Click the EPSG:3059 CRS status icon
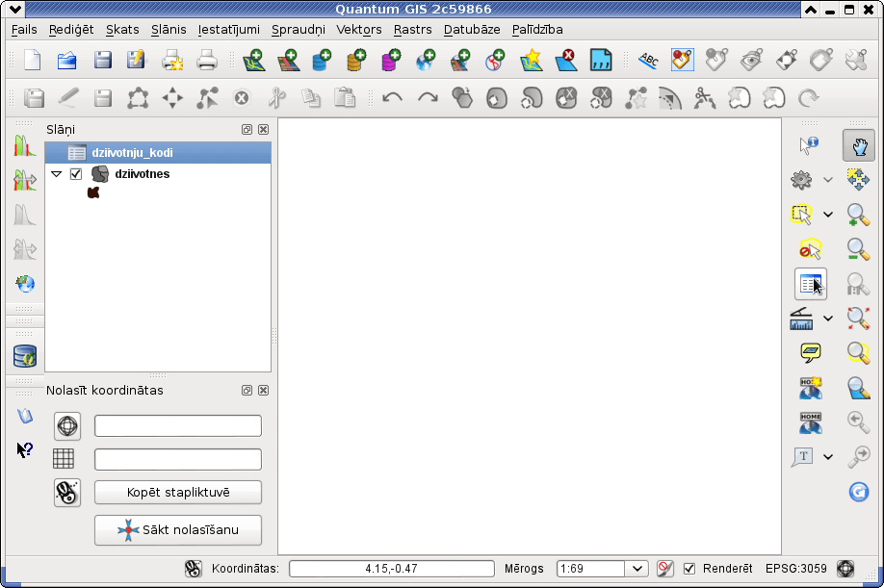The image size is (884, 588). (845, 569)
